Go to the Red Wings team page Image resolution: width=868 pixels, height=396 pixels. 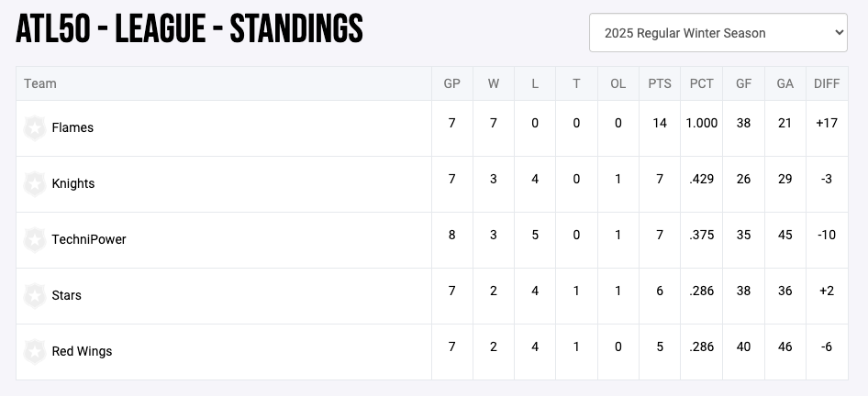point(82,352)
